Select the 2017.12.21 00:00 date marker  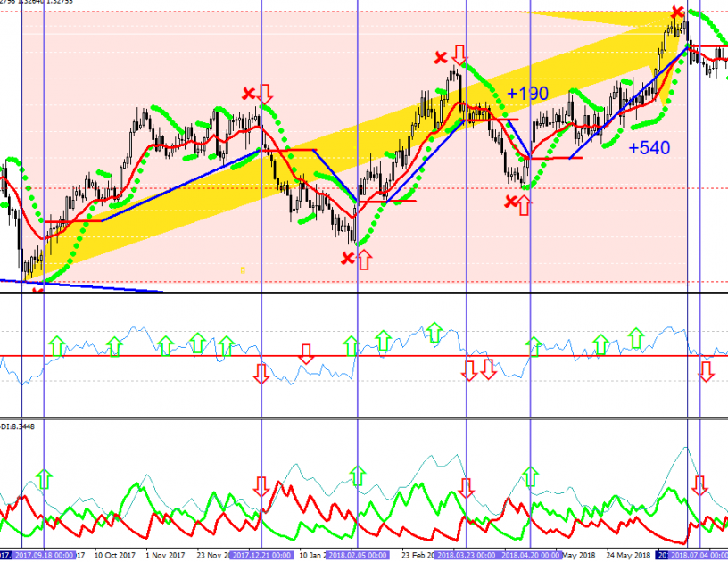tap(261, 555)
